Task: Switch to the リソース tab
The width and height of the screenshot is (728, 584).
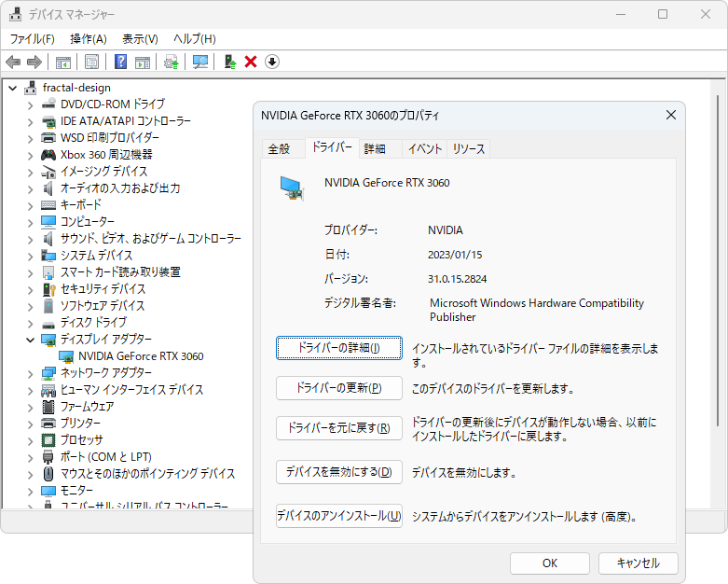Action: [469, 149]
